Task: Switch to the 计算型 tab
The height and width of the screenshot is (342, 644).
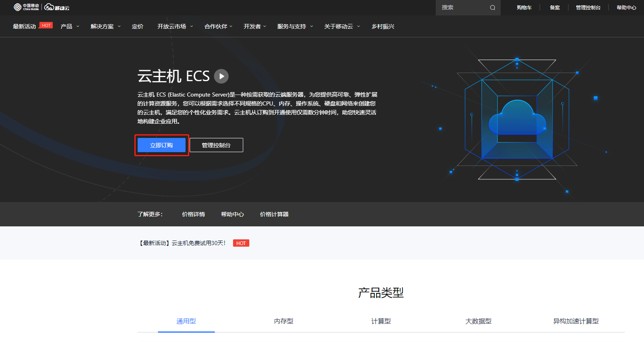Action: 381,321
